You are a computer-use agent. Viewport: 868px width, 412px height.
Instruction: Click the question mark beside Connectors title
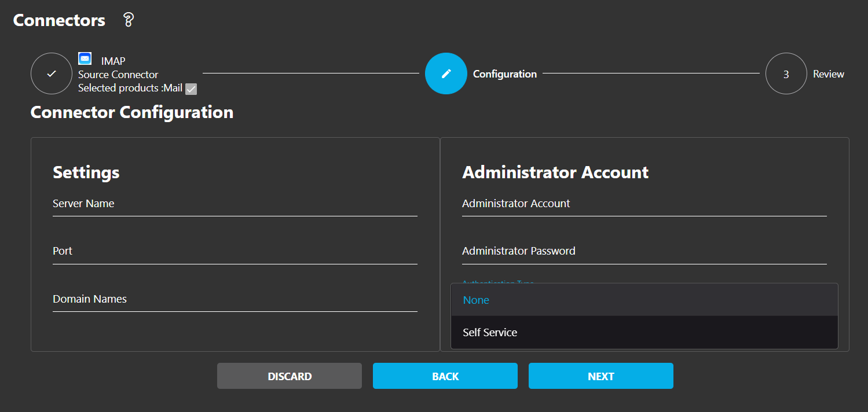127,19
